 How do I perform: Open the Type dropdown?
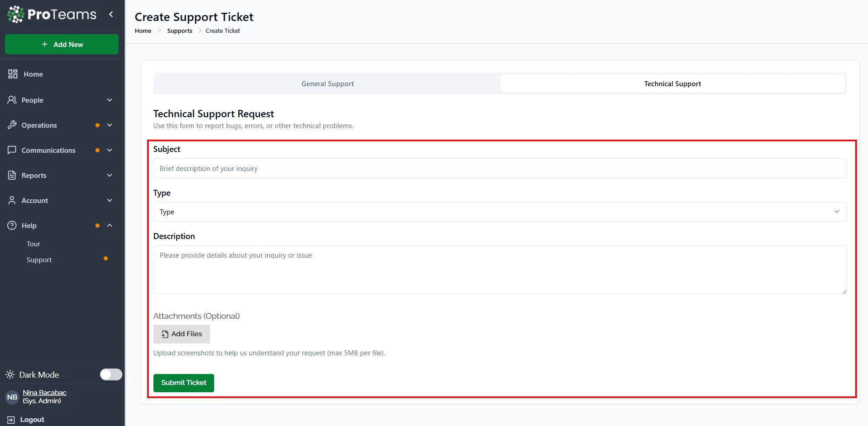coord(500,212)
